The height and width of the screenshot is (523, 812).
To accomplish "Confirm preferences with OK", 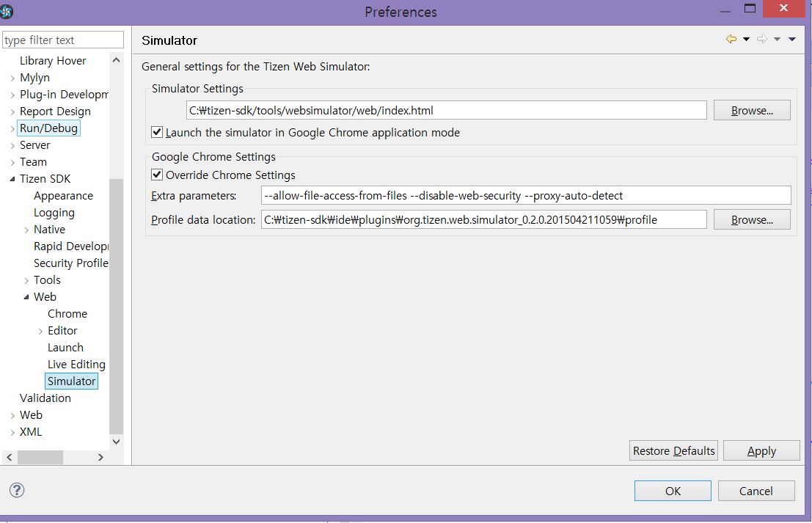I will [673, 491].
